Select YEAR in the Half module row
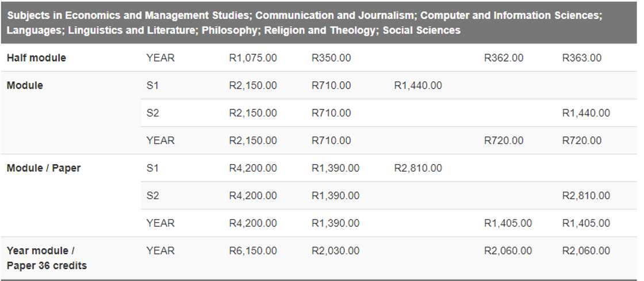Screen dimensions: 644x281 (x=160, y=58)
